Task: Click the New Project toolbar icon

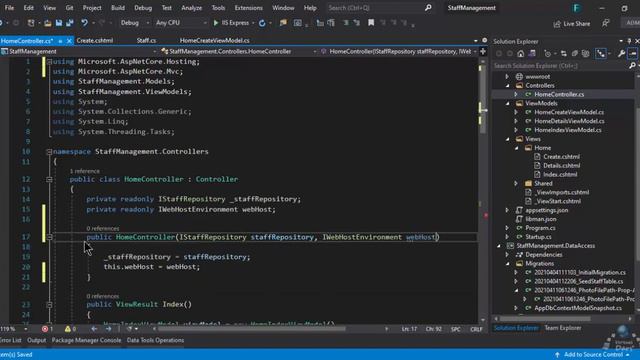Action: pos(31,23)
